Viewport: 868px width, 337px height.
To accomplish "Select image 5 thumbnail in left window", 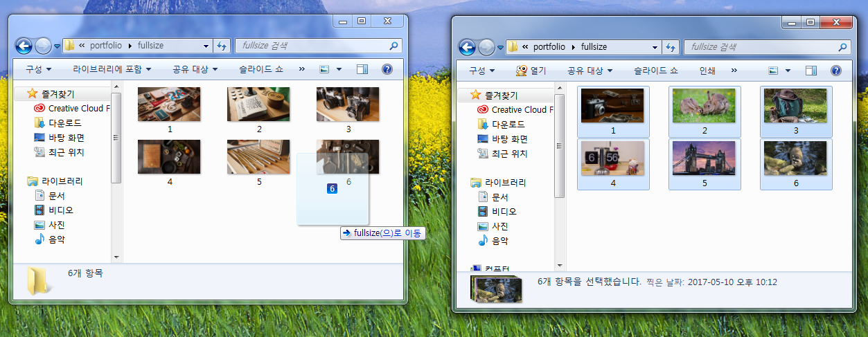I will pyautogui.click(x=258, y=157).
